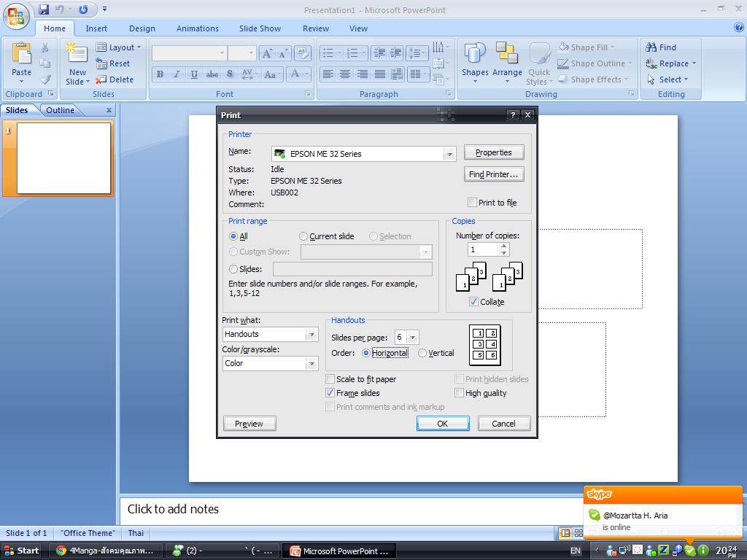This screenshot has width=747, height=560.
Task: Open the Arrange objects menu
Action: [x=507, y=63]
